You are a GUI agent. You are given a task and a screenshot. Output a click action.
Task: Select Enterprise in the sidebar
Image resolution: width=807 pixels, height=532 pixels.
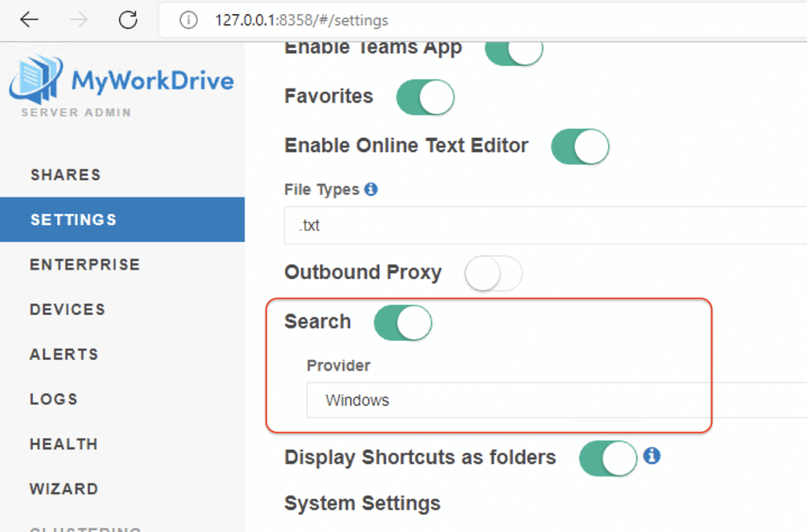85,265
